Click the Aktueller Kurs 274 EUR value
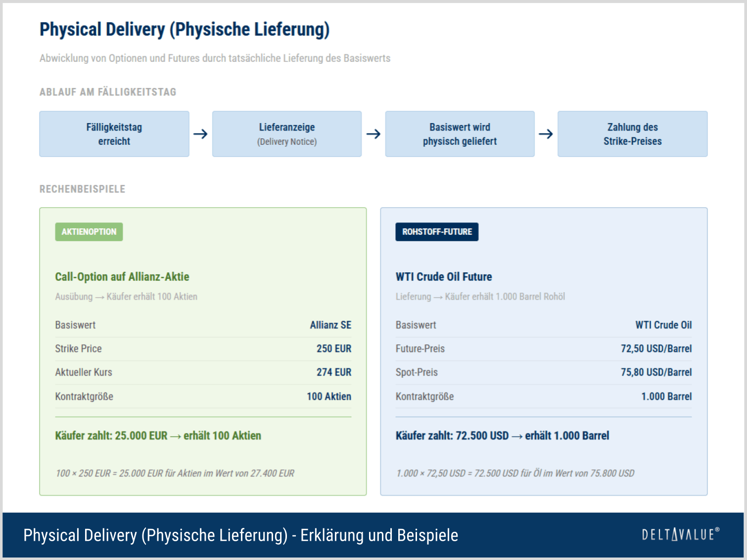This screenshot has height=560, width=747. click(334, 372)
